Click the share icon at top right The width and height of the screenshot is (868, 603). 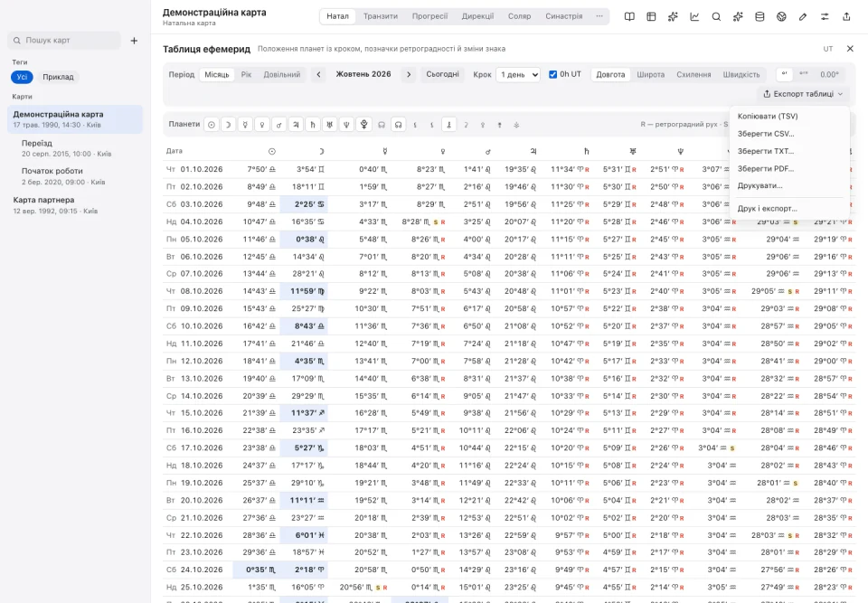[x=846, y=16]
